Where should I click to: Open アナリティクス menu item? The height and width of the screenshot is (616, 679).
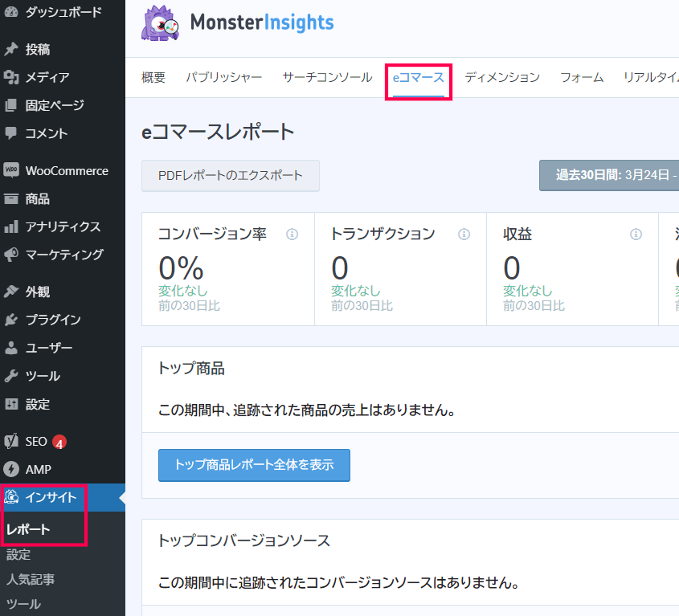(x=63, y=226)
